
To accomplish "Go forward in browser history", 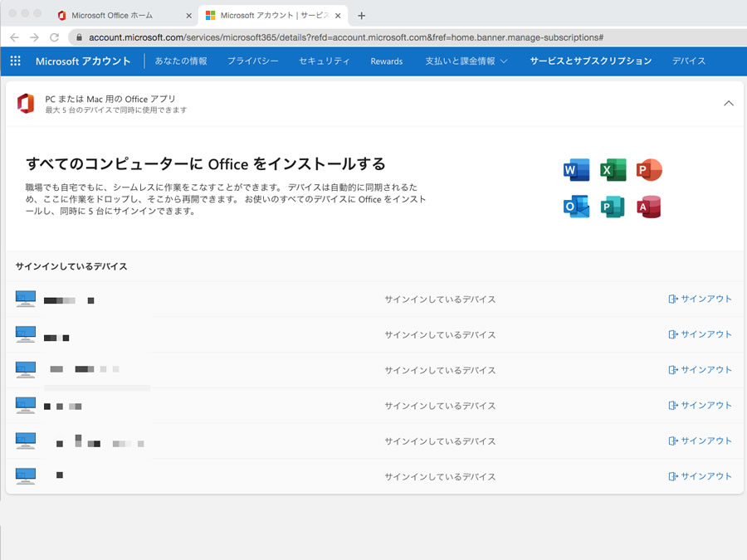I will pos(34,37).
